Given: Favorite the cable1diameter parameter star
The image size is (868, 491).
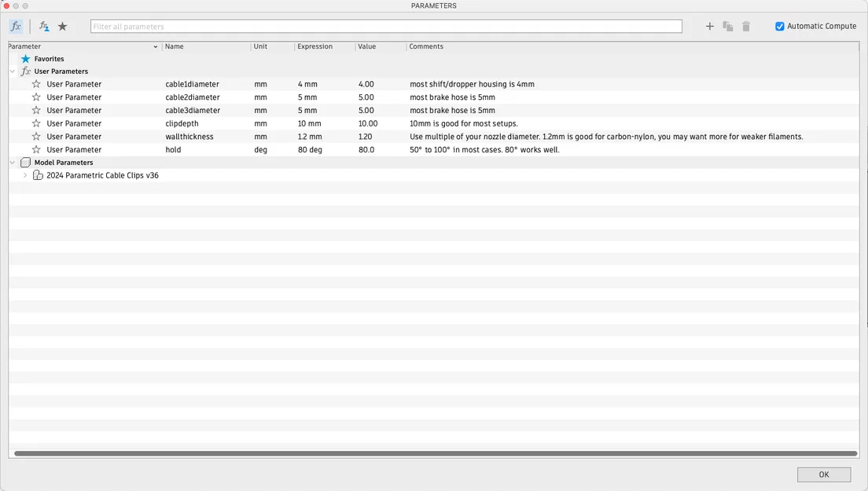Looking at the screenshot, I should 36,84.
